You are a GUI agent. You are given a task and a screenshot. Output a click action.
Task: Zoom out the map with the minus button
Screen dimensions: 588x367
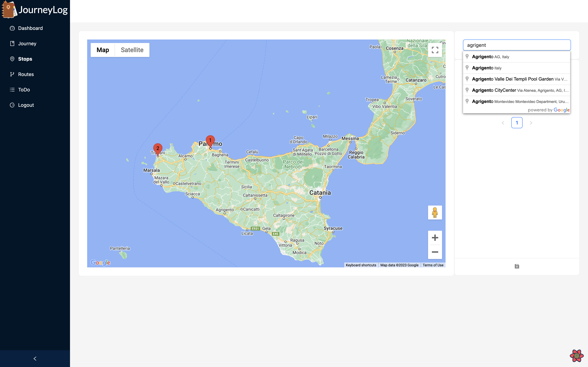(435, 252)
